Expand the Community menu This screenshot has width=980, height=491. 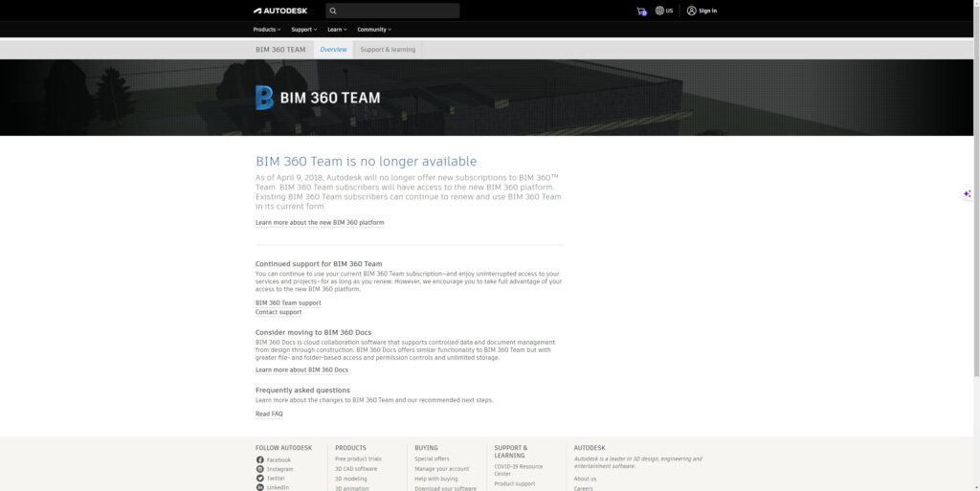[x=374, y=30]
